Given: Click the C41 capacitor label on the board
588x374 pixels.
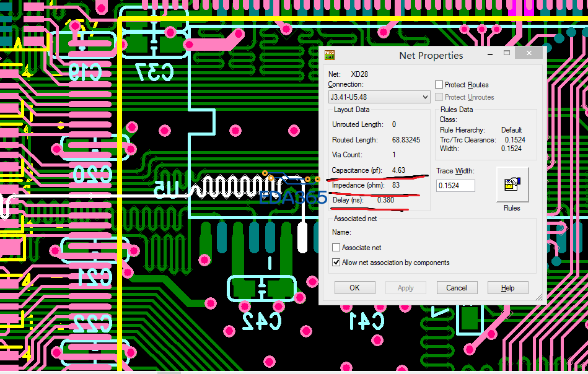Looking at the screenshot, I should pyautogui.click(x=366, y=321).
